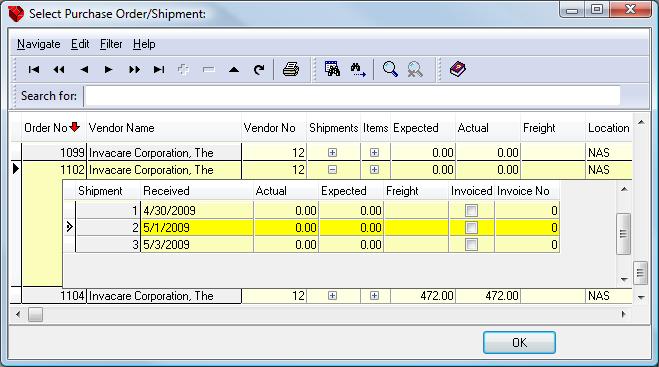Image resolution: width=659 pixels, height=367 pixels.
Task: Expand Shipments for order 1104
Action: (x=332, y=296)
